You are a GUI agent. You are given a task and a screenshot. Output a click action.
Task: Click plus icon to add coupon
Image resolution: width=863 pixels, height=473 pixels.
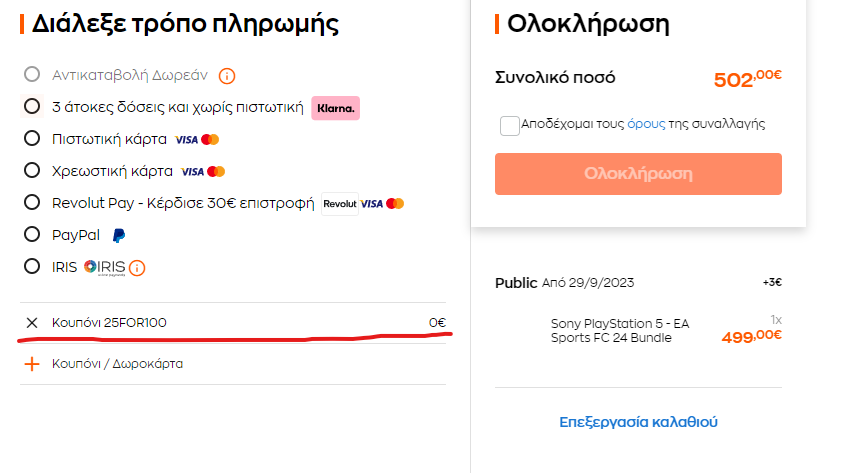pos(32,364)
